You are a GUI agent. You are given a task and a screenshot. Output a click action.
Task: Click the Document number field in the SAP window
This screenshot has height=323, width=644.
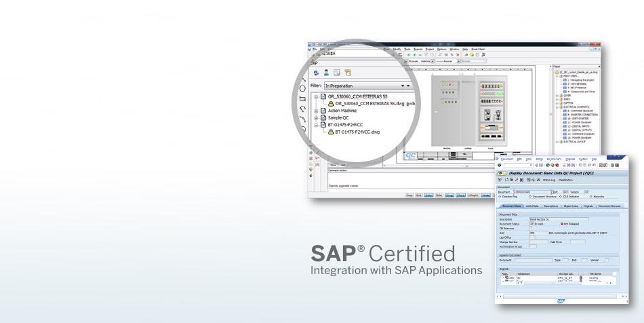532,192
